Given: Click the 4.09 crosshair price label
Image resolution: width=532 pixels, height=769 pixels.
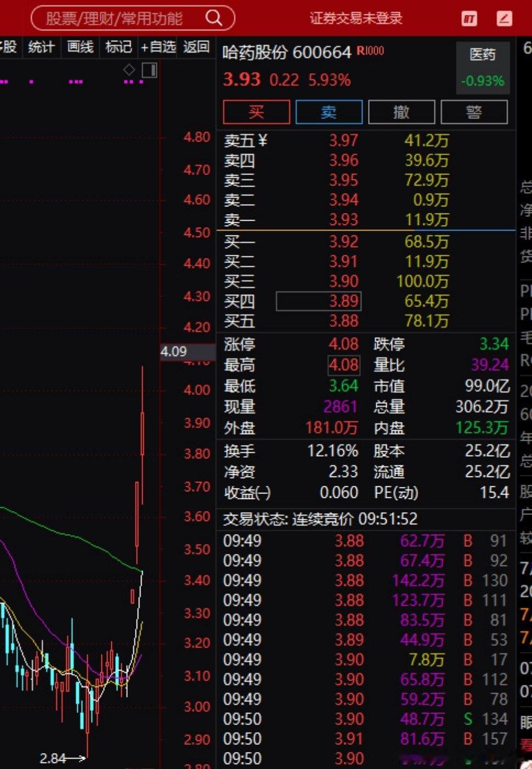Looking at the screenshot, I should pos(187,351).
